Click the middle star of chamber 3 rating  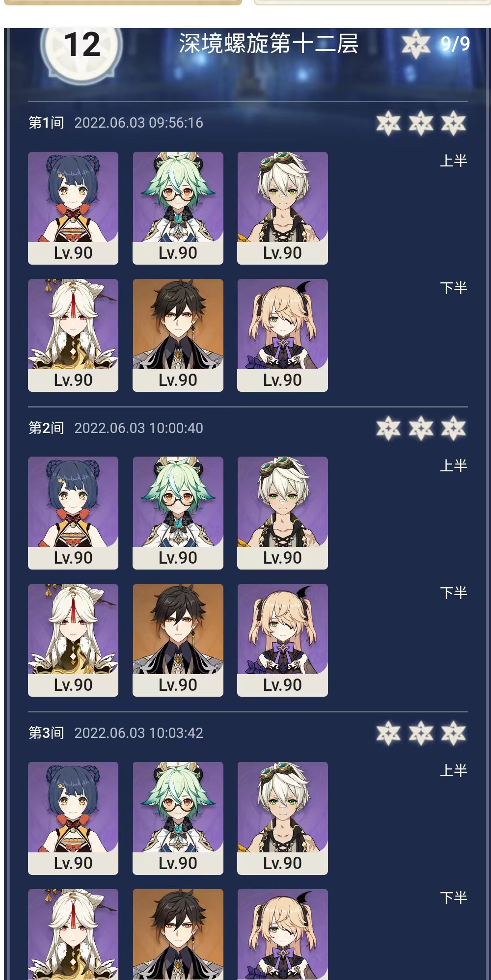tap(421, 733)
